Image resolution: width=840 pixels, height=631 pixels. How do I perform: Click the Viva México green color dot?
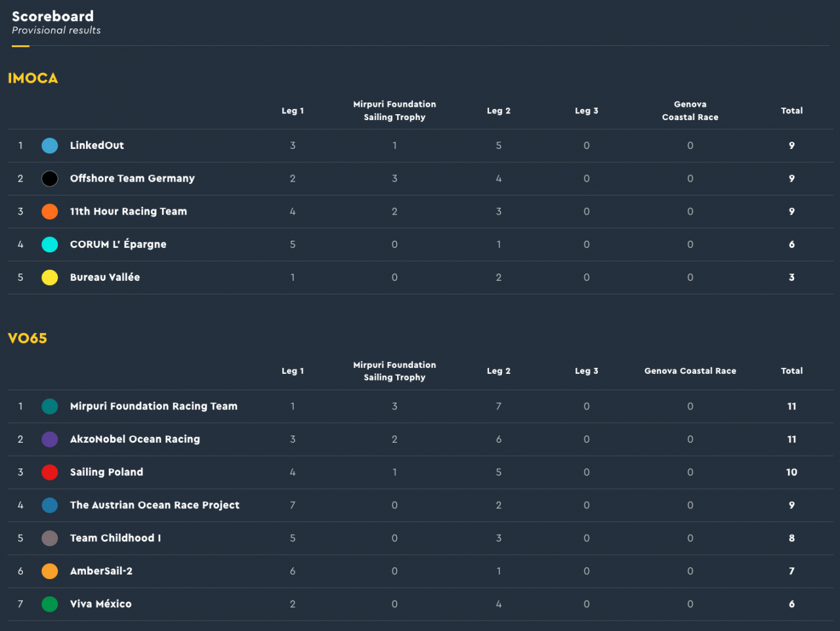click(50, 604)
